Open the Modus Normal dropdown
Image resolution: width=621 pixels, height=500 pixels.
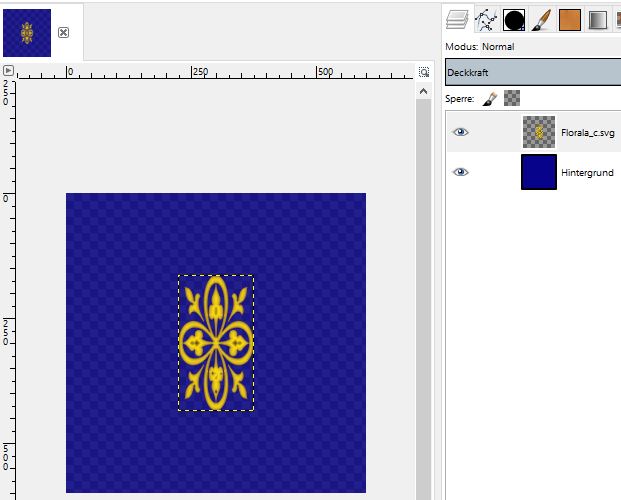[x=551, y=47]
